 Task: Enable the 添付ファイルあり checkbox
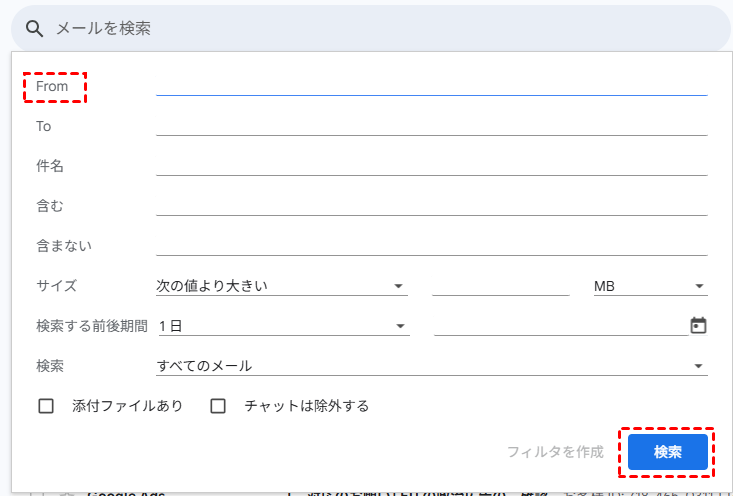pyautogui.click(x=45, y=406)
